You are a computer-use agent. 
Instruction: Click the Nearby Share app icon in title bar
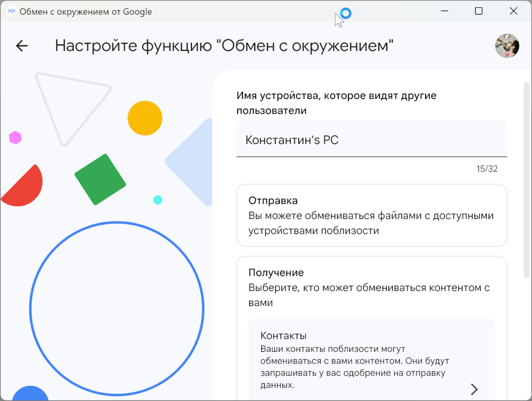pyautogui.click(x=12, y=12)
